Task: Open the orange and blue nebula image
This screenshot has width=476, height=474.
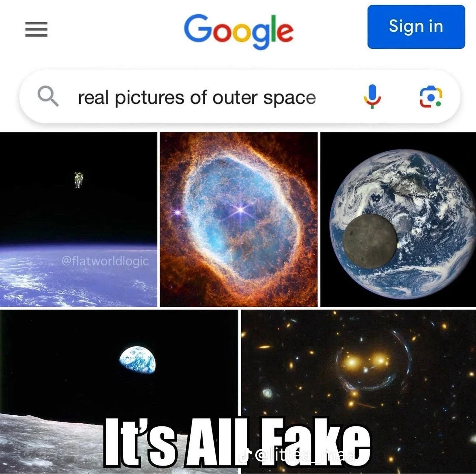Action: click(x=238, y=220)
